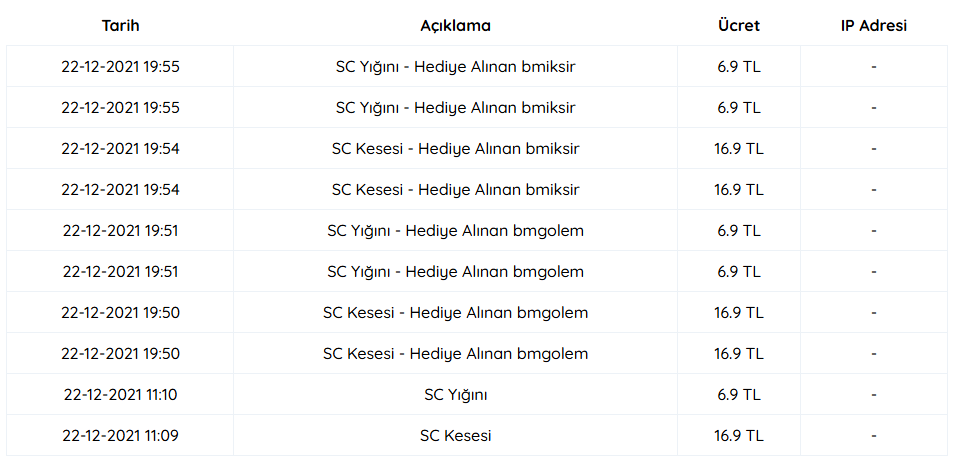
Task: Click the standalone SC Yığını description
Action: pyautogui.click(x=455, y=395)
